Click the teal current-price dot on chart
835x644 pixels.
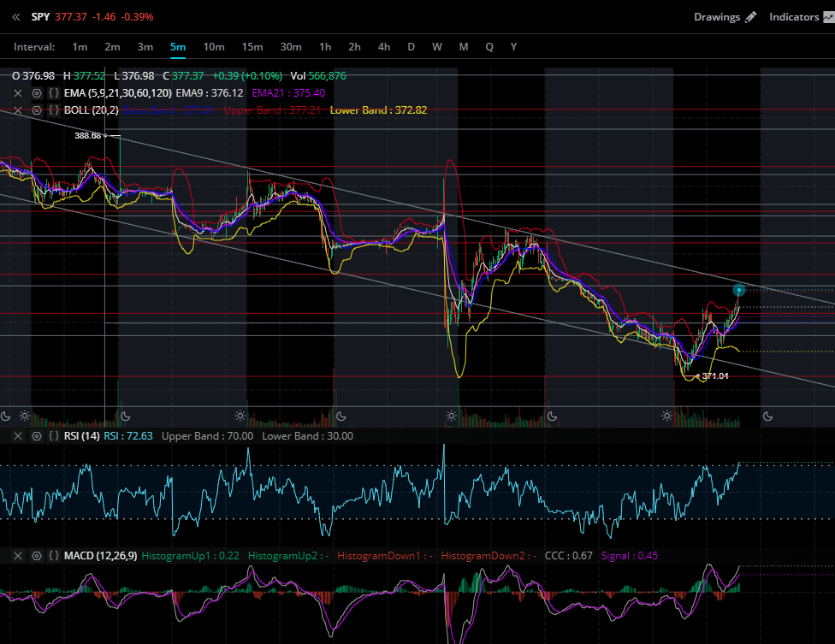pyautogui.click(x=738, y=290)
